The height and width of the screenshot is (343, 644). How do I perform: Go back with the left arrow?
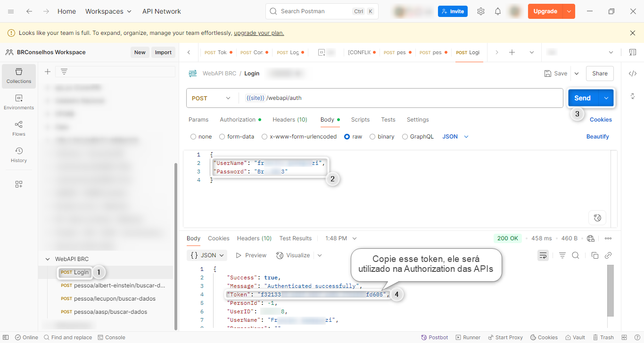click(x=29, y=11)
